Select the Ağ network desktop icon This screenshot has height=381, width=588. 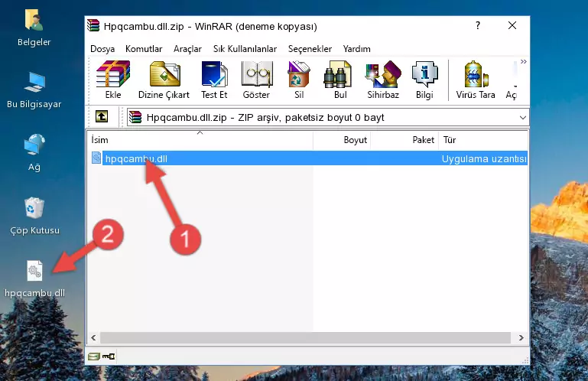coord(34,152)
